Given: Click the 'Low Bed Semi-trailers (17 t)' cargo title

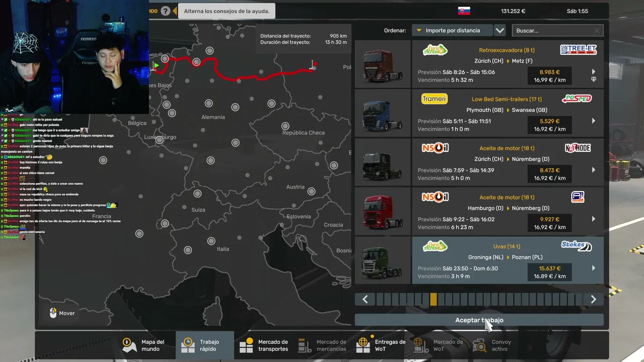Looking at the screenshot, I should [x=507, y=100].
